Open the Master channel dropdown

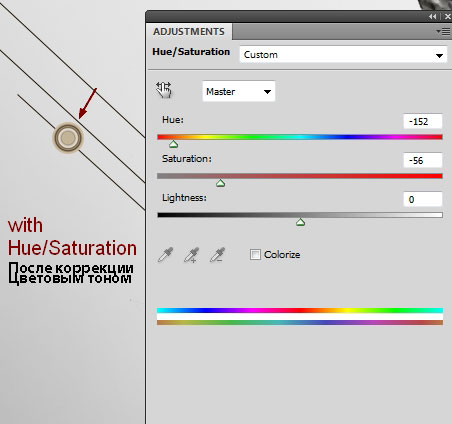click(239, 91)
